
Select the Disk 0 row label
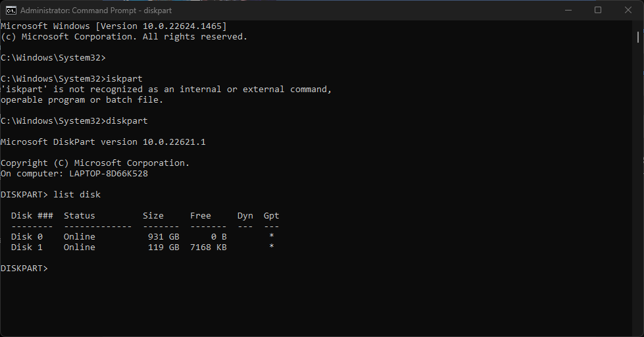click(27, 237)
